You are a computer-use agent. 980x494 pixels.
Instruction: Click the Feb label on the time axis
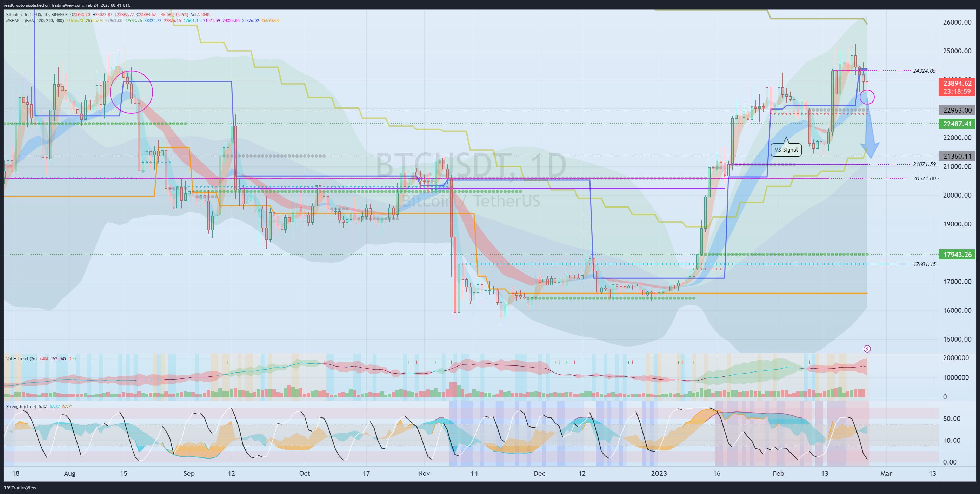[778, 473]
